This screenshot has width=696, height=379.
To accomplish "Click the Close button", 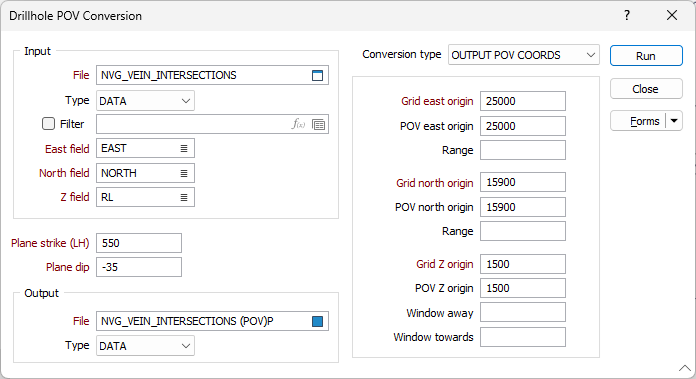I will click(646, 89).
